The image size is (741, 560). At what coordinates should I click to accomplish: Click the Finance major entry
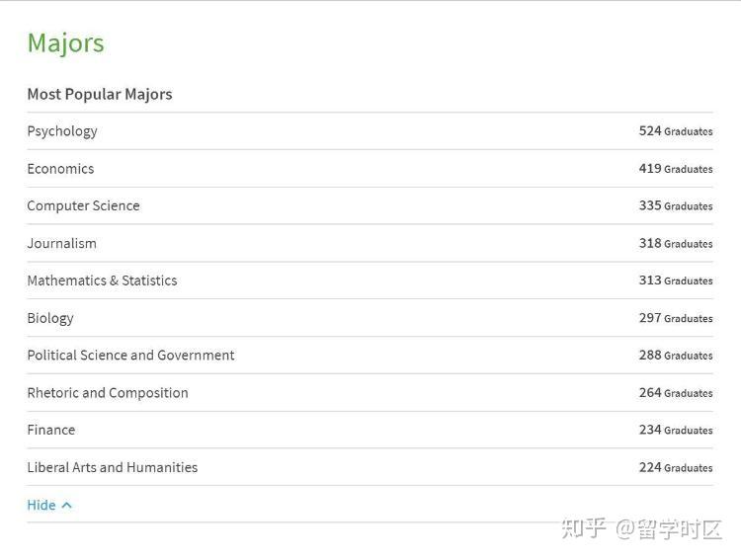(x=51, y=431)
